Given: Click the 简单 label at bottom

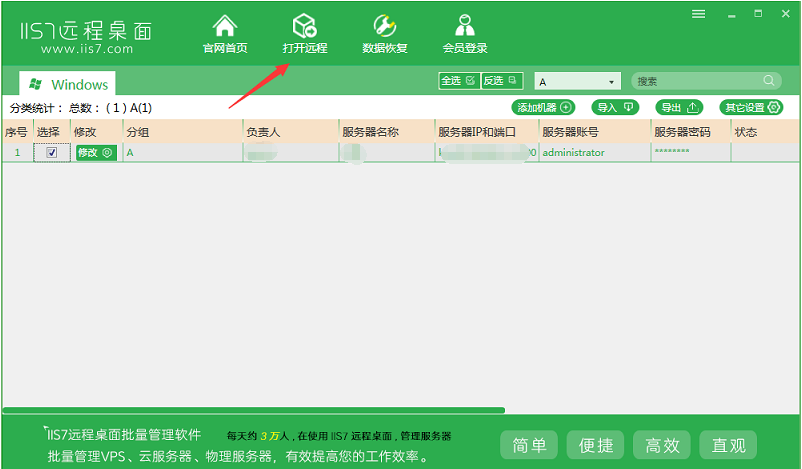Looking at the screenshot, I should [529, 445].
